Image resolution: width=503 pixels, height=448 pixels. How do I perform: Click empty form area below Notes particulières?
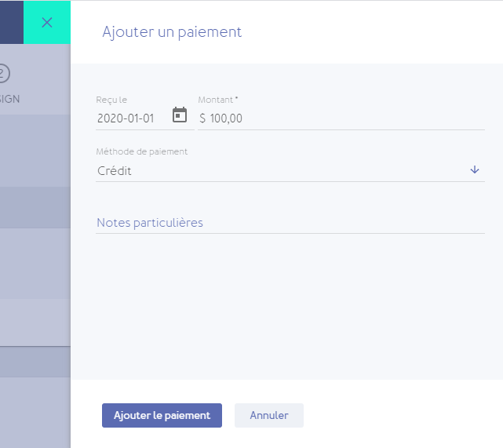coord(290,306)
